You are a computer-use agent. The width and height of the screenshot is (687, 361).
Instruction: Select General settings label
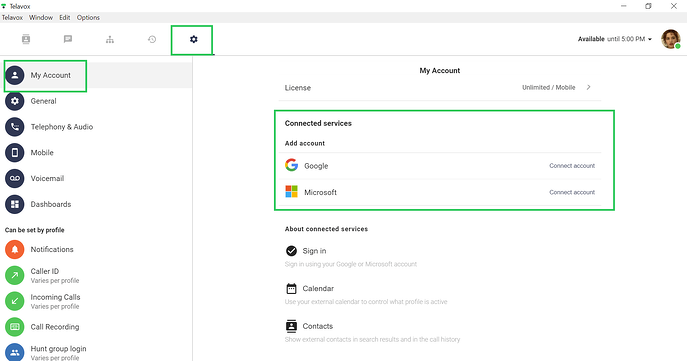point(43,101)
